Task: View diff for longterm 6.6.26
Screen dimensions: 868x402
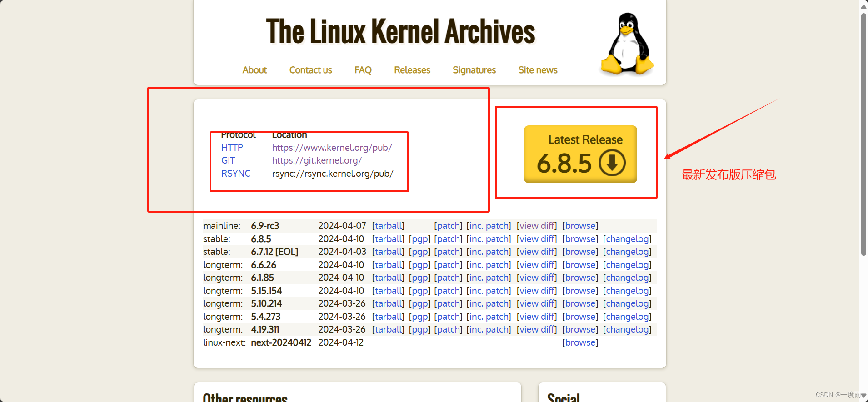Action: [x=537, y=265]
